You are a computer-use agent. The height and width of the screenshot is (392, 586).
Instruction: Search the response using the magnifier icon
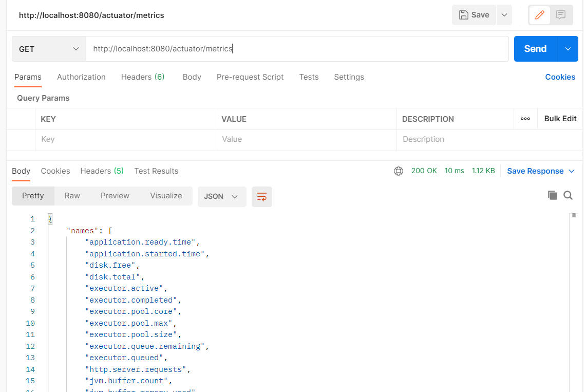tap(568, 195)
